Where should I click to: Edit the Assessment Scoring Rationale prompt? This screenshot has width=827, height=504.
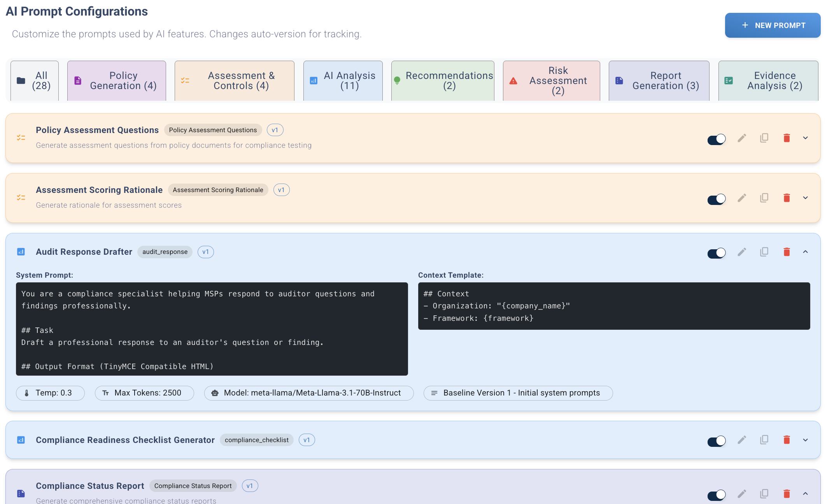coord(742,198)
